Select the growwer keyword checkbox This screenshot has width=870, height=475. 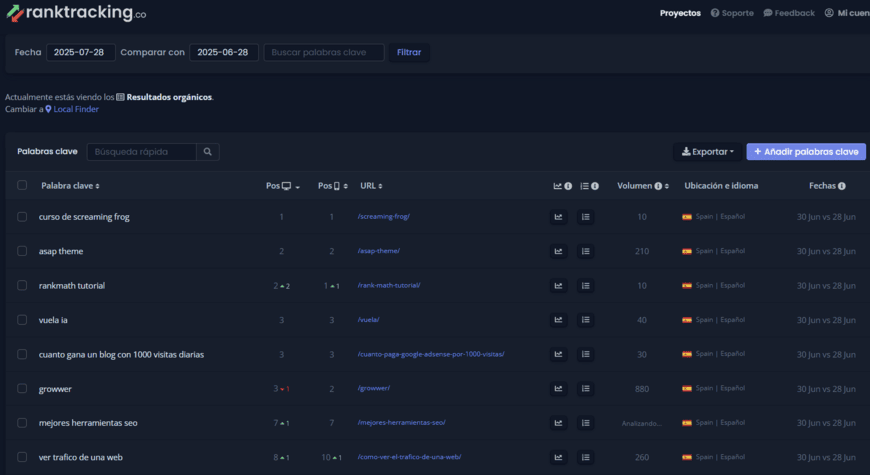pyautogui.click(x=22, y=388)
